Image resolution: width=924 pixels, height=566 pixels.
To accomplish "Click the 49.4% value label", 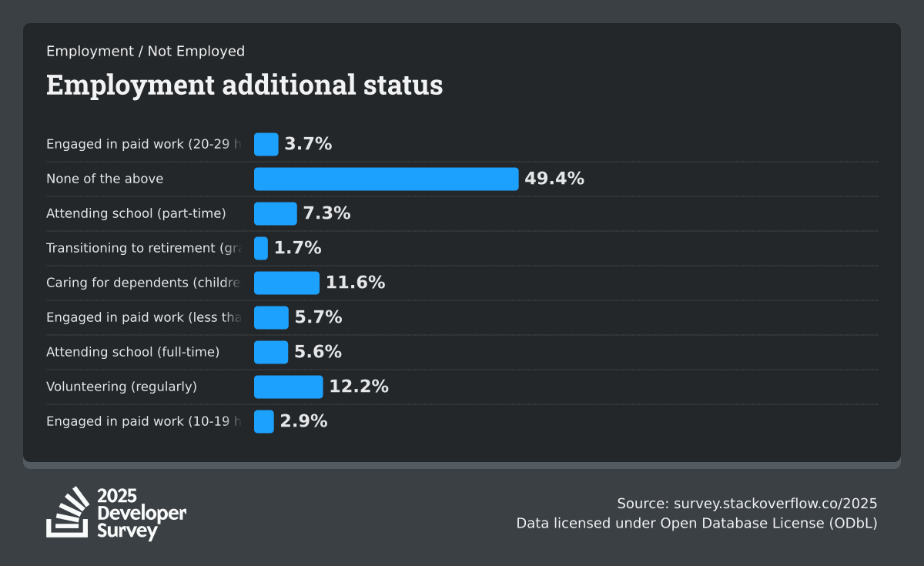I will 554,179.
